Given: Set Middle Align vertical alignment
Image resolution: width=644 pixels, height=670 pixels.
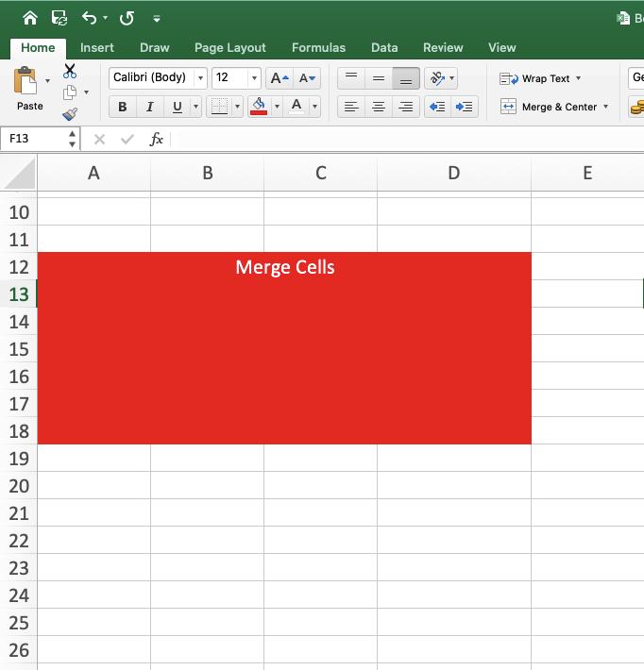Looking at the screenshot, I should pyautogui.click(x=379, y=78).
